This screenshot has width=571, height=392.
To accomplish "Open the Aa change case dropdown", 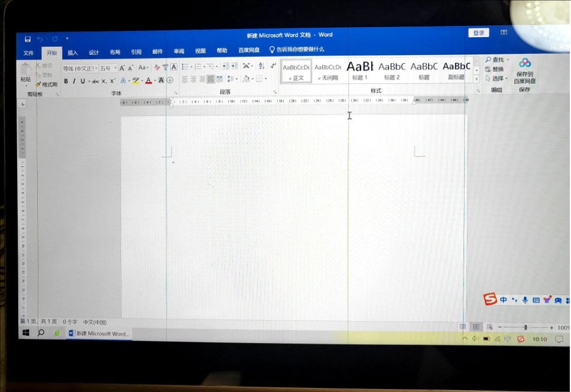I will (x=143, y=67).
